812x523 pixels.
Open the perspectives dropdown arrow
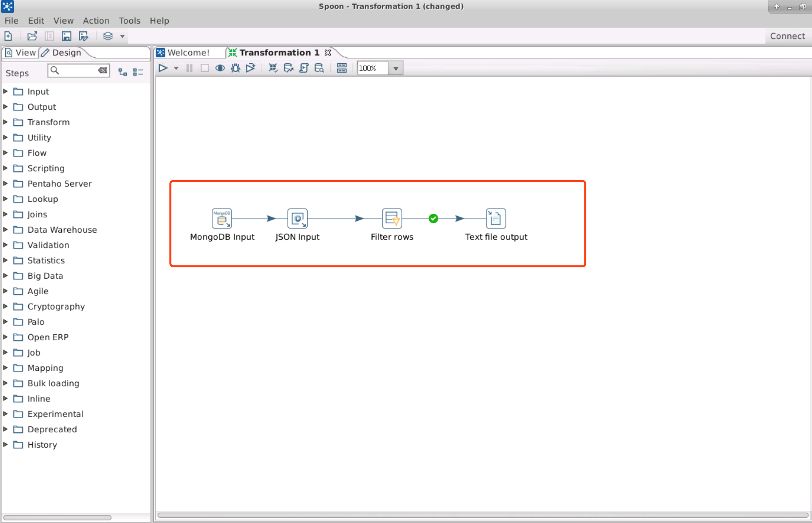122,36
